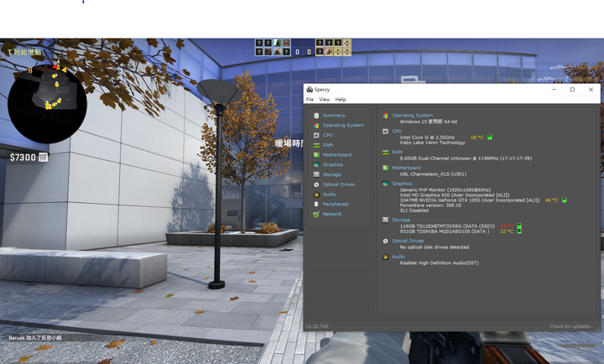Screen dimensions: 604x364
Task: Click the RAM stick icon in sidebar
Action: 316,145
